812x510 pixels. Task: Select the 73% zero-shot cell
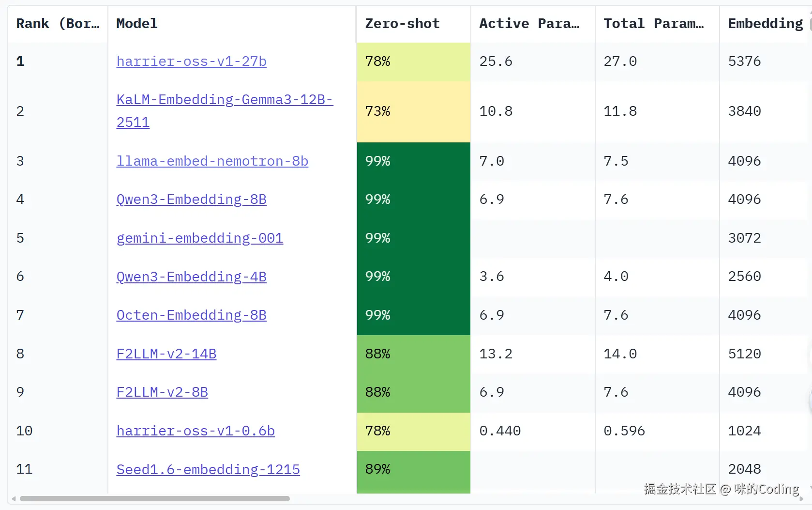click(x=414, y=111)
